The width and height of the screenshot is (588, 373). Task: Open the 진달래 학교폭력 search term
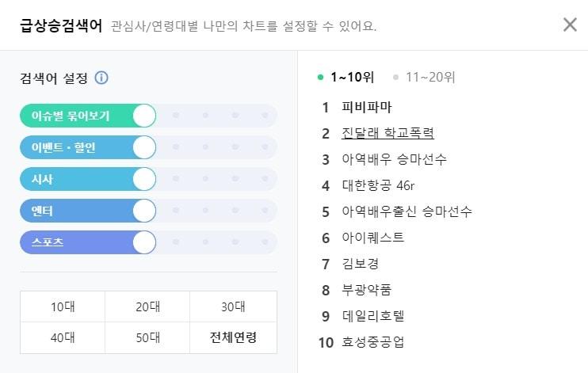[x=388, y=133]
